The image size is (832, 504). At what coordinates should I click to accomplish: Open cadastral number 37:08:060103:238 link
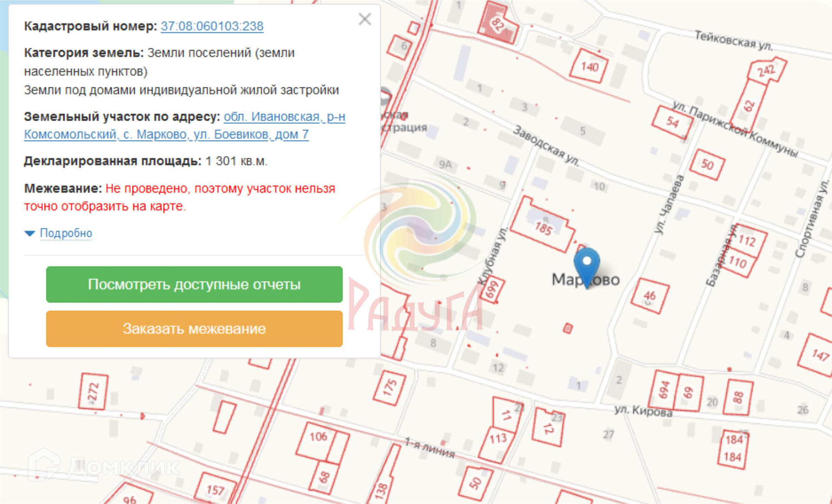[212, 26]
